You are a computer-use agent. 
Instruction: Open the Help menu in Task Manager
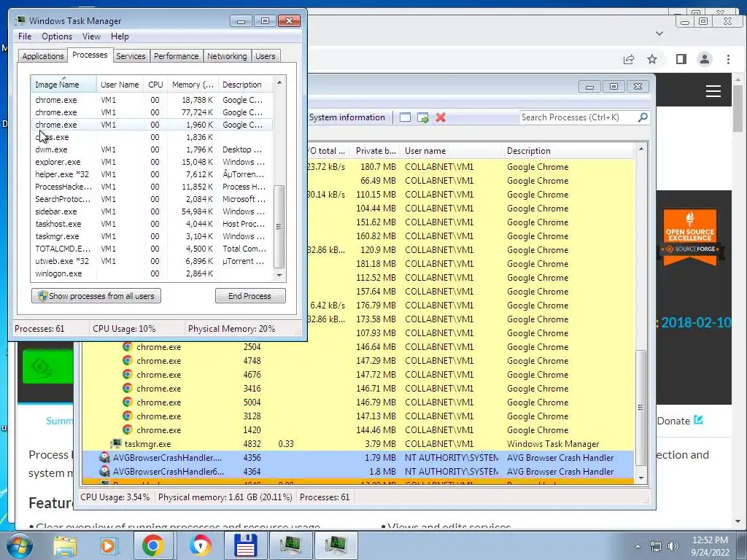coord(120,36)
